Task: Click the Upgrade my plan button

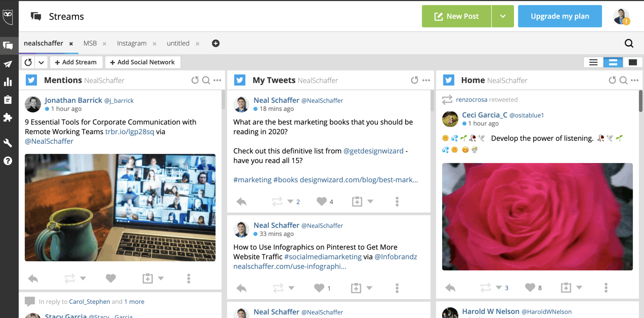Action: pyautogui.click(x=560, y=16)
